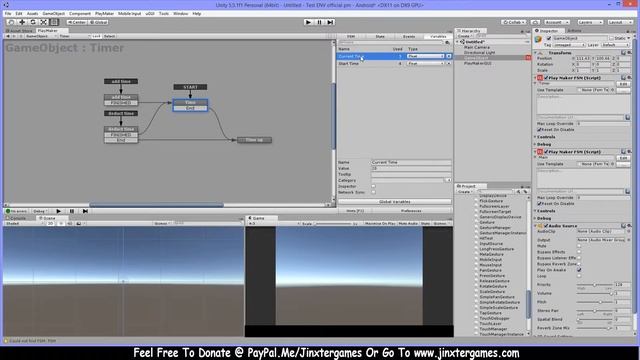Image resolution: width=640 pixels, height=360 pixels.
Task: Click the Global Variables button
Action: coord(395,202)
